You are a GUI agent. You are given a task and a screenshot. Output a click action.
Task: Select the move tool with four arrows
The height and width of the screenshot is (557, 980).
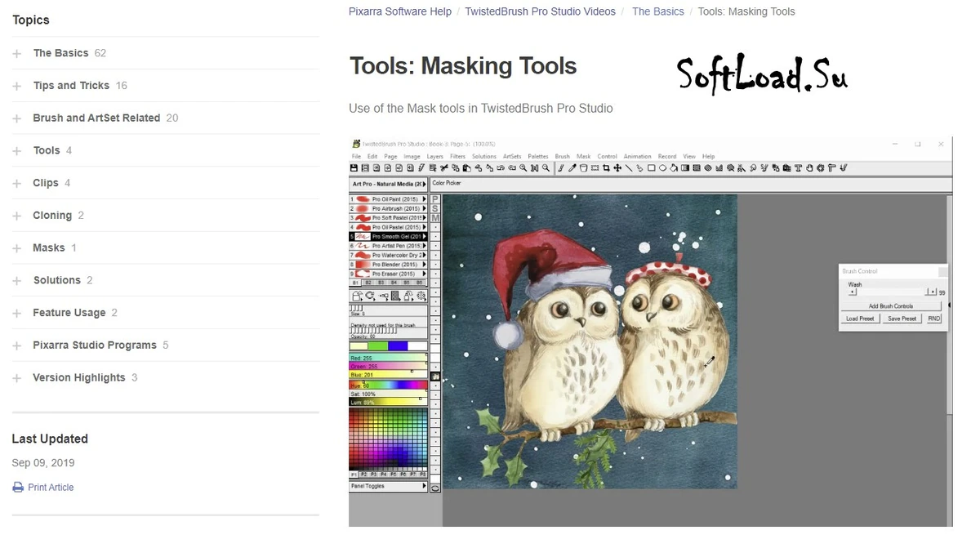click(617, 167)
